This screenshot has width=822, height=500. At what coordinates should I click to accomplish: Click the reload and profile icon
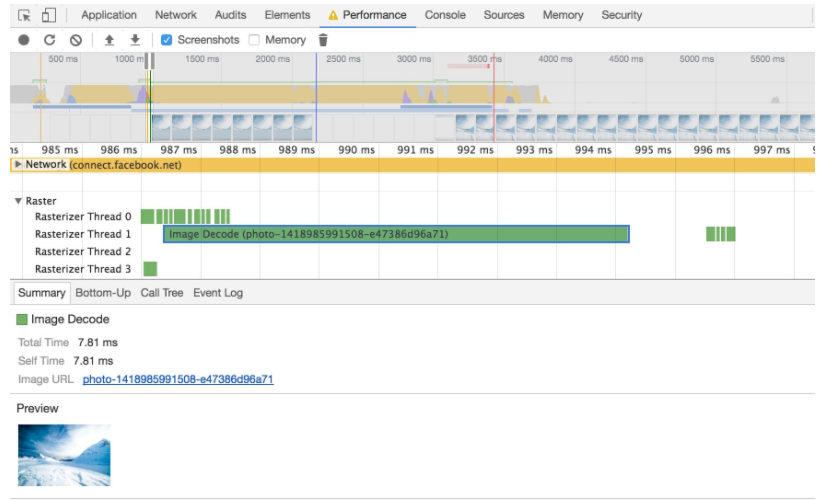coord(50,40)
